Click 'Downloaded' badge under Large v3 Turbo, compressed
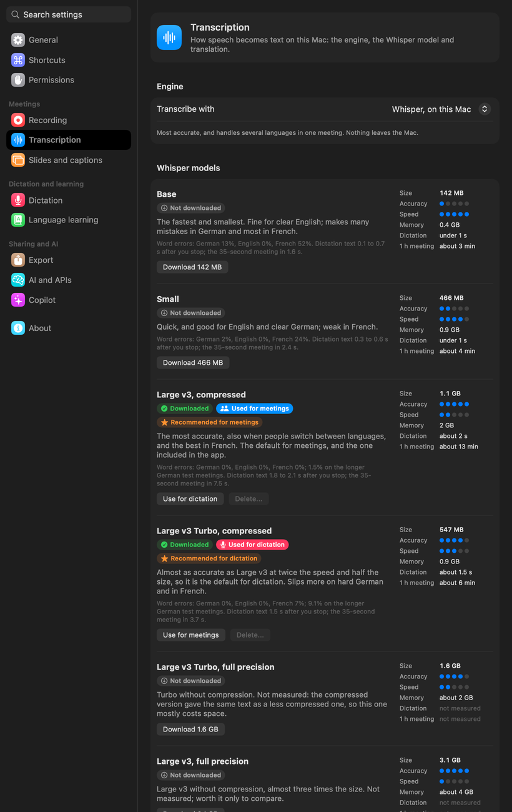The image size is (512, 812). pyautogui.click(x=185, y=545)
